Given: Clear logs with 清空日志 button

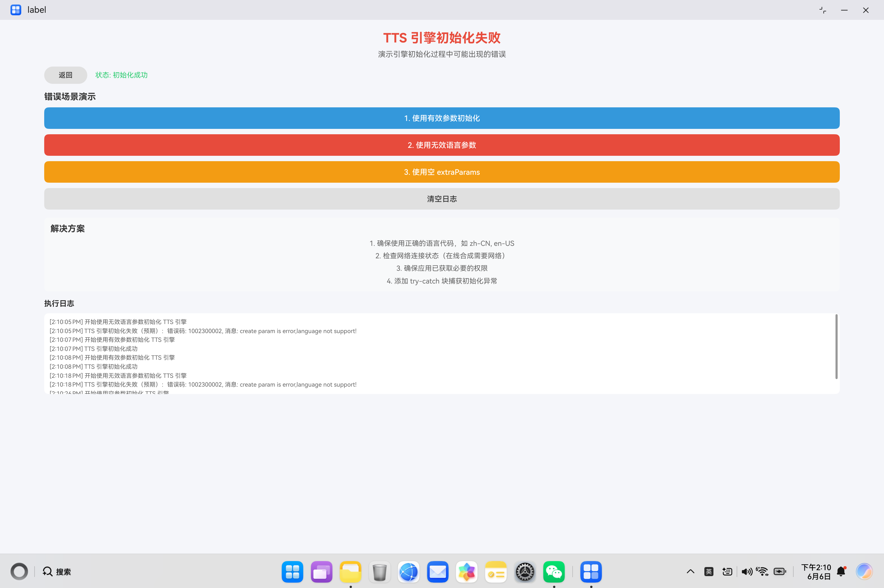Looking at the screenshot, I should [442, 199].
